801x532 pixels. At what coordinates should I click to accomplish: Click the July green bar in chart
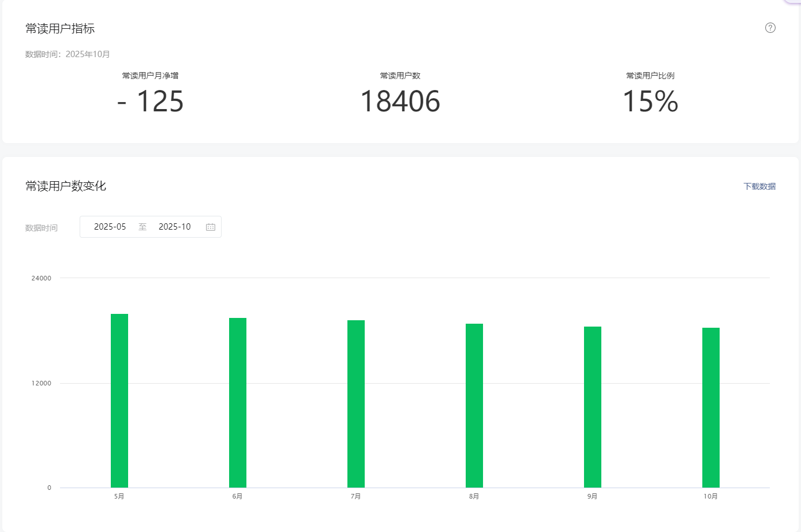[x=356, y=404]
